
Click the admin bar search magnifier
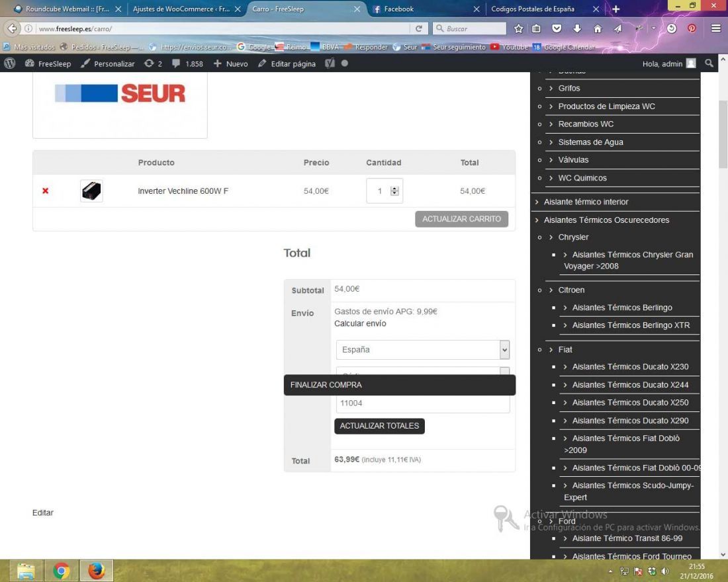709,63
